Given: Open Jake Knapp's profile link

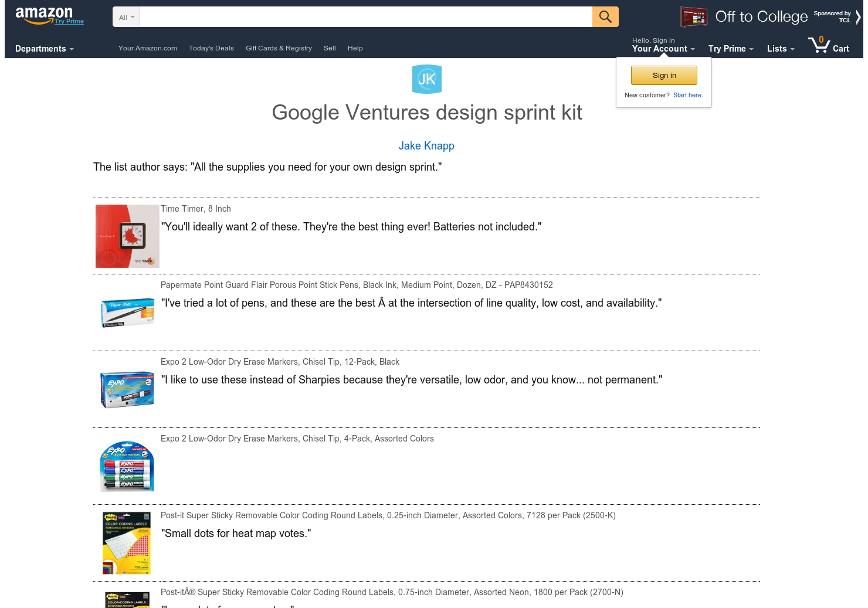Looking at the screenshot, I should (x=426, y=146).
